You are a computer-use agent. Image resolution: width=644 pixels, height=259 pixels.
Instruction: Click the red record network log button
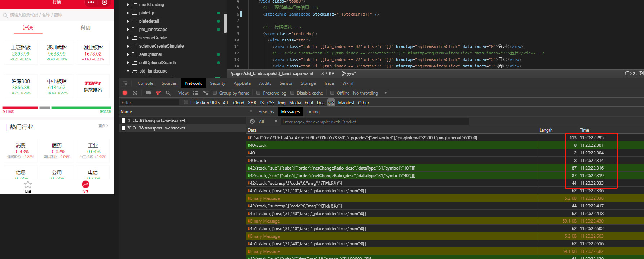click(x=125, y=93)
